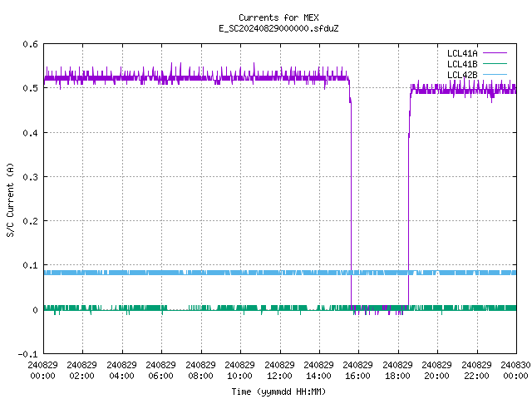This screenshot has width=532, height=399.
Task: Click the chart title 'Currents for MEX'
Action: (278, 17)
